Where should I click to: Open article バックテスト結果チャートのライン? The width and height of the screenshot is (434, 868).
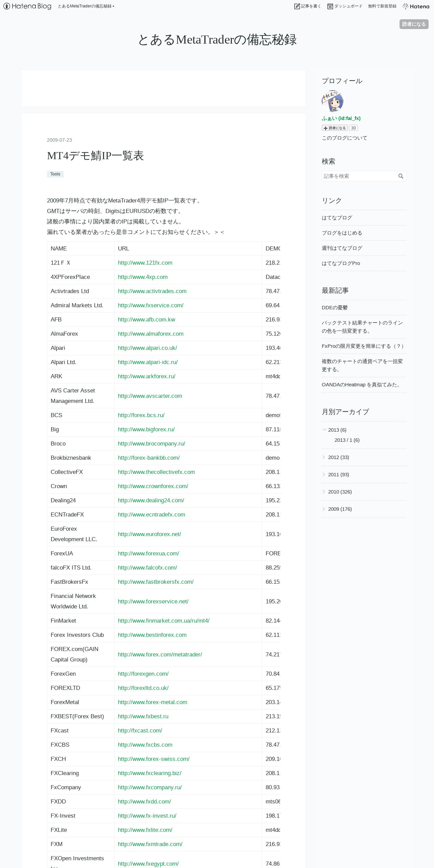[x=362, y=327]
